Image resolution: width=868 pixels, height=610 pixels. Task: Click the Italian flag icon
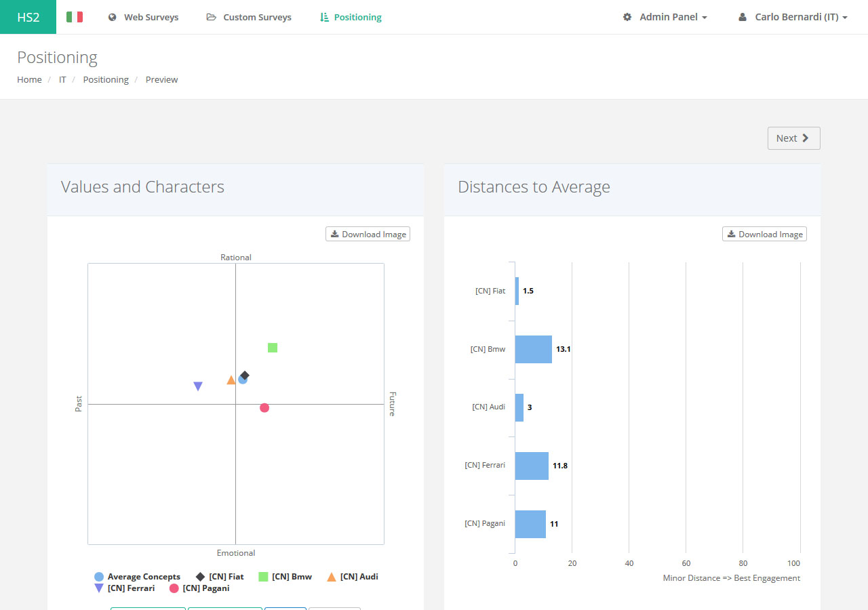click(75, 17)
